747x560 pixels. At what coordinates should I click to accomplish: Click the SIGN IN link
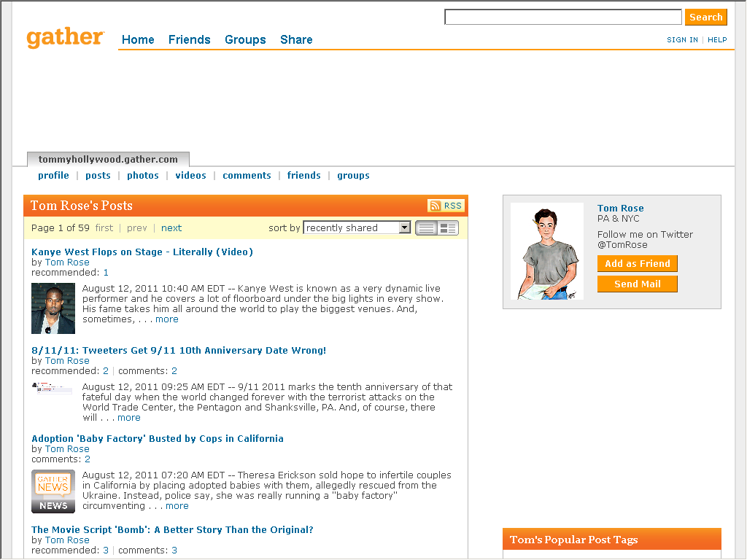coord(682,40)
